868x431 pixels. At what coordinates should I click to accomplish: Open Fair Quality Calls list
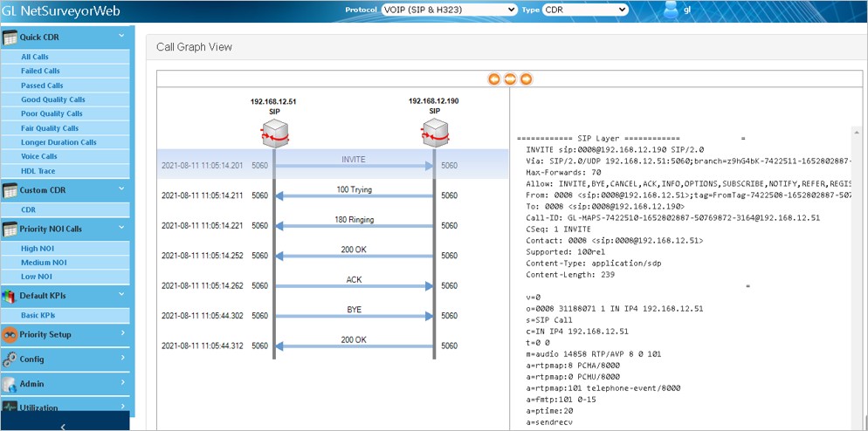tap(65, 127)
